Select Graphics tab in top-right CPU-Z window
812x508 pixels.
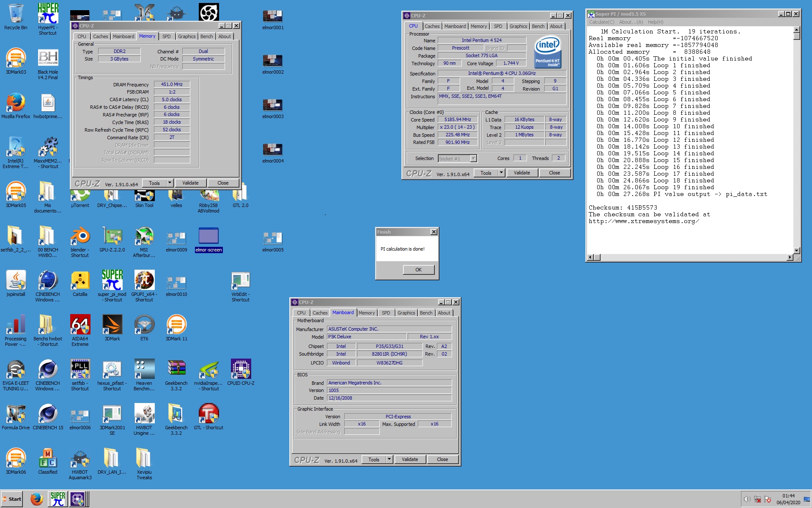point(518,26)
